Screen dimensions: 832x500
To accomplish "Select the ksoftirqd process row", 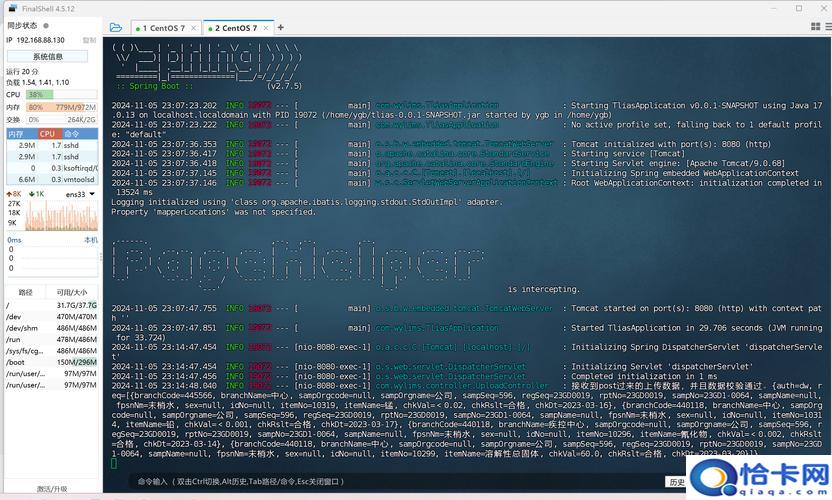I will (x=51, y=168).
